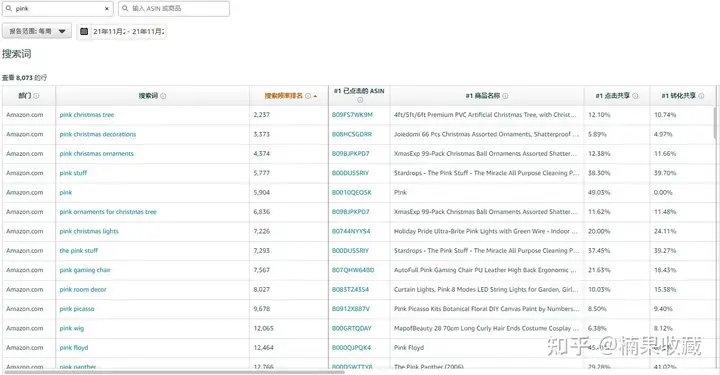Open ASIN link B09FS7WK9M

tap(352, 115)
